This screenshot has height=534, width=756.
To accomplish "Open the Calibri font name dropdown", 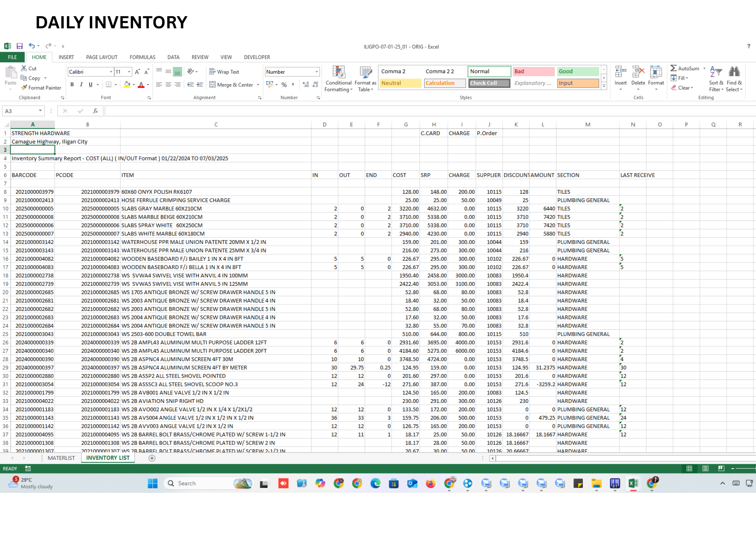I will pos(111,72).
